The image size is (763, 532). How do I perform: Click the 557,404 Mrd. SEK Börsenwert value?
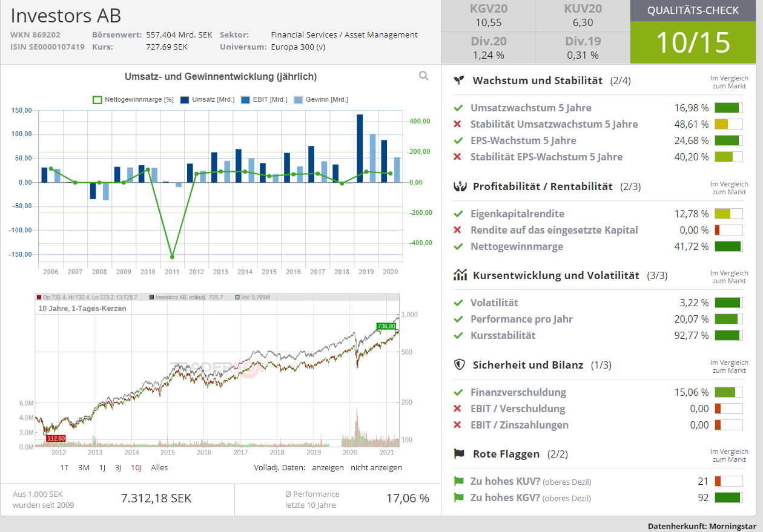point(179,34)
